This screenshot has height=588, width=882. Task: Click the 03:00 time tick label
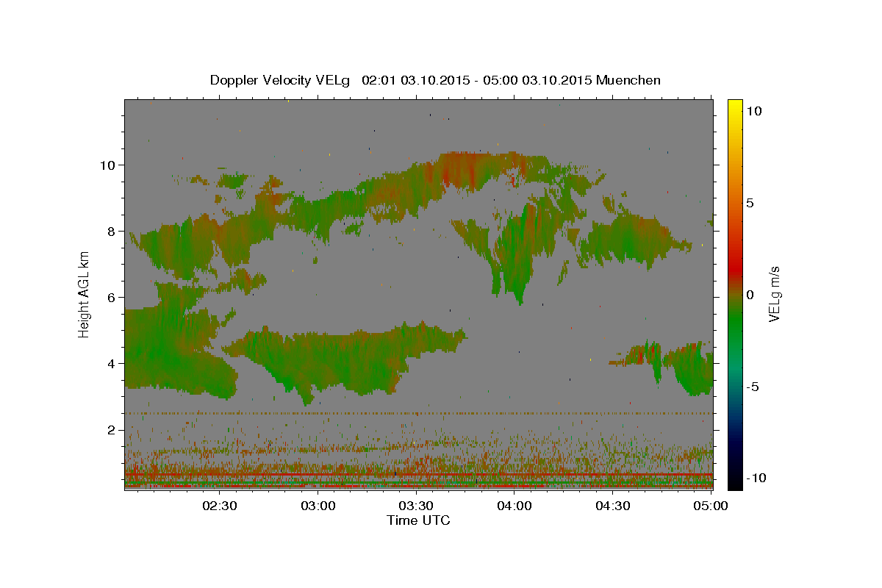pos(318,506)
